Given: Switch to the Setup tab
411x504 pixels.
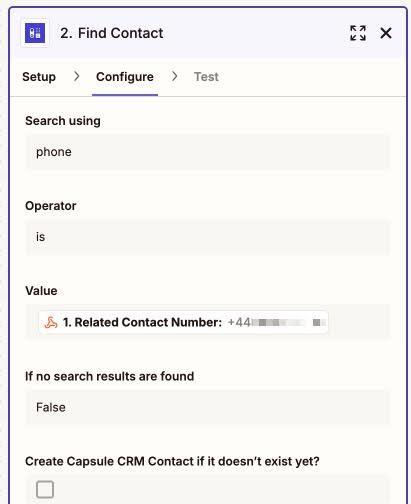Looking at the screenshot, I should 39,77.
